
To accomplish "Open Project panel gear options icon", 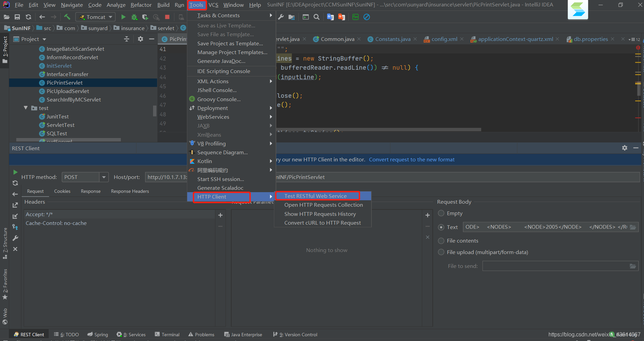I will coord(141,39).
